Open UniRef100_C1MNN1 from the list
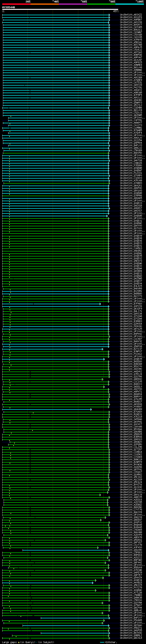 [x=131, y=128]
